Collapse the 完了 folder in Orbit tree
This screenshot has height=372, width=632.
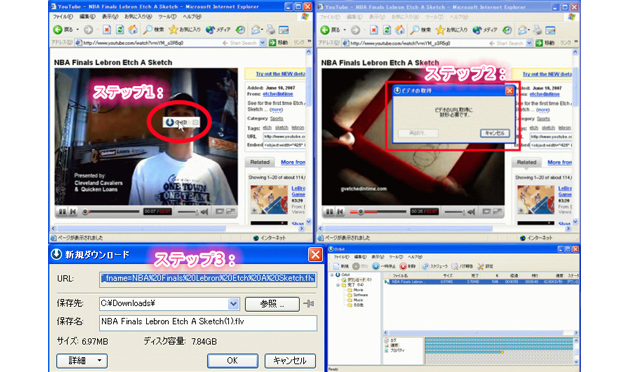pyautogui.click(x=338, y=285)
